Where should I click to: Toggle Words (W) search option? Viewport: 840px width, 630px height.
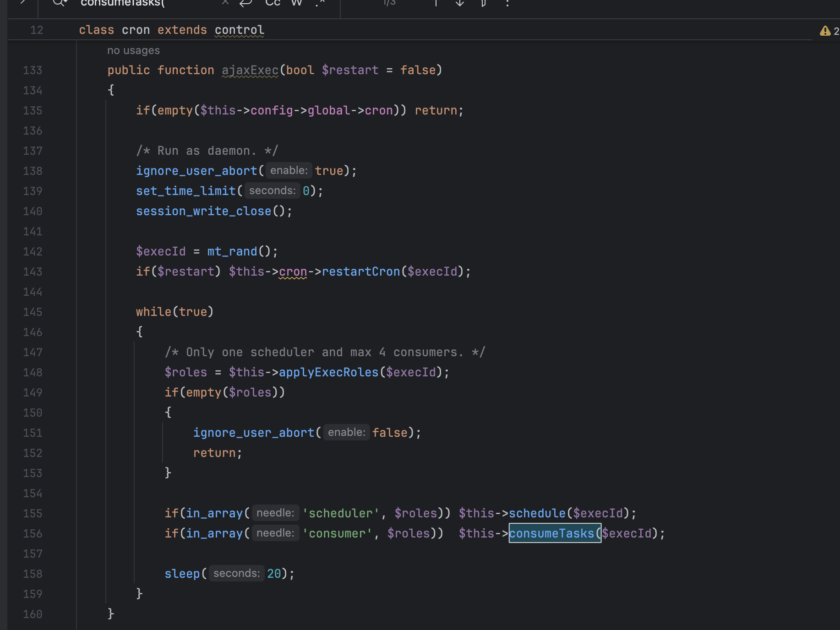click(296, 3)
